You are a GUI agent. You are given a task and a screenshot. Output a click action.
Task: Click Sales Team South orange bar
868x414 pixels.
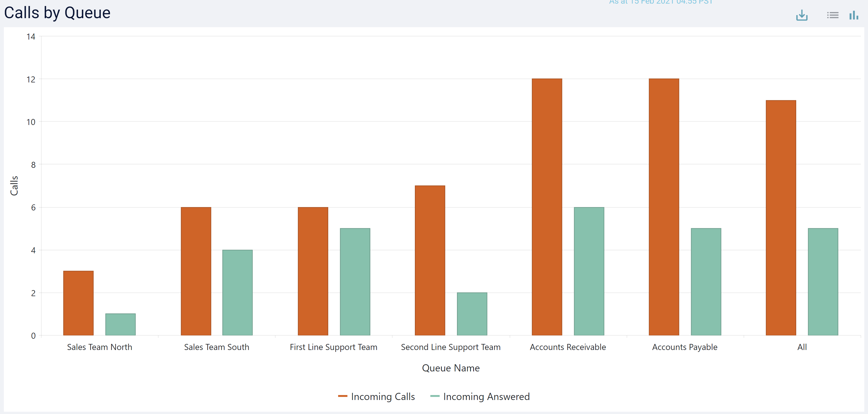click(x=196, y=271)
